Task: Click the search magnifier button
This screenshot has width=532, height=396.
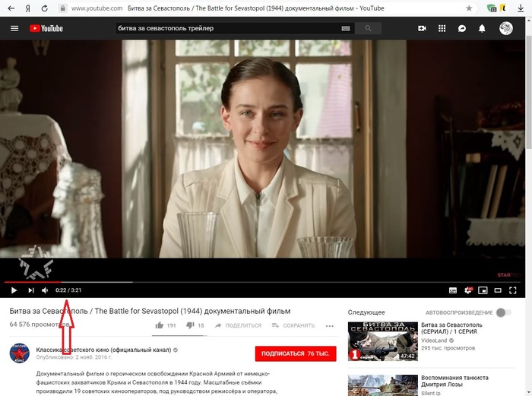Action: coord(369,28)
